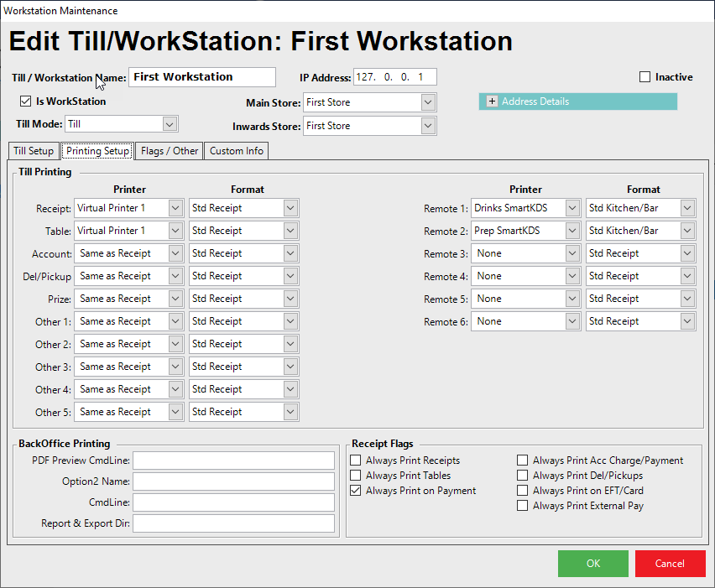The height and width of the screenshot is (588, 715).
Task: Click the PDF Preview CmdLine field
Action: tap(233, 461)
